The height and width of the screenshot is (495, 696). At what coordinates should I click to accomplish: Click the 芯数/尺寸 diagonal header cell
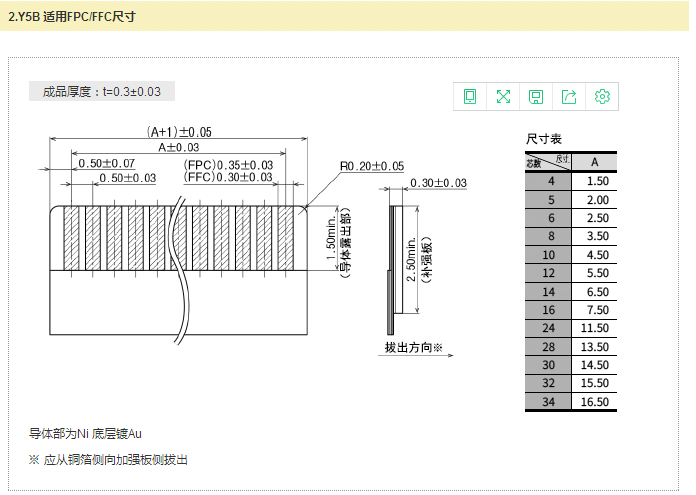[x=548, y=162]
